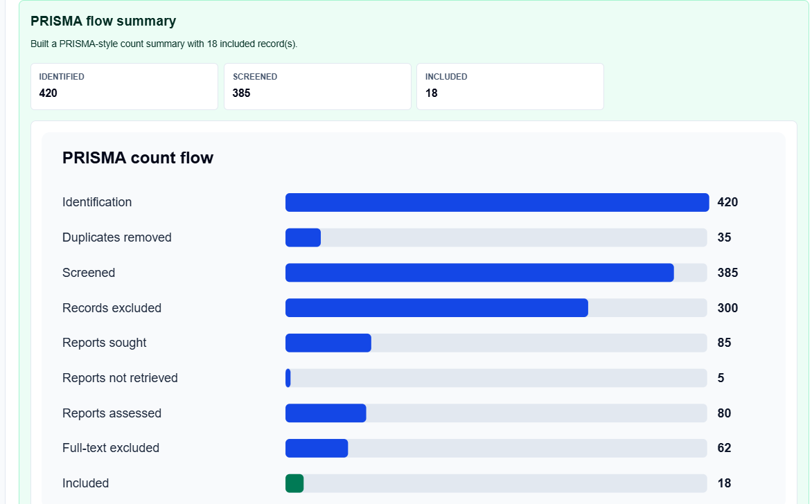This screenshot has height=504, width=812.
Task: Click the INCLUDED 18 summary card
Action: point(510,87)
